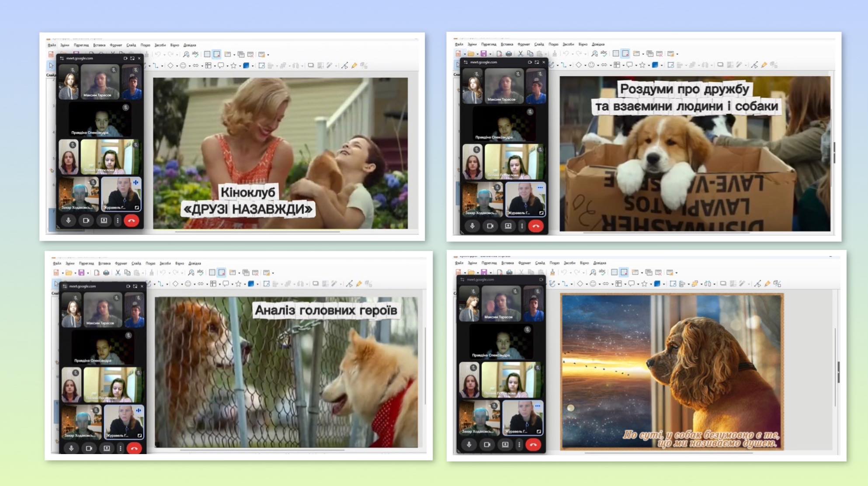This screenshot has width=868, height=486.
Task: Toggle display grid icon in bottom-right toolbar
Action: [x=614, y=272]
